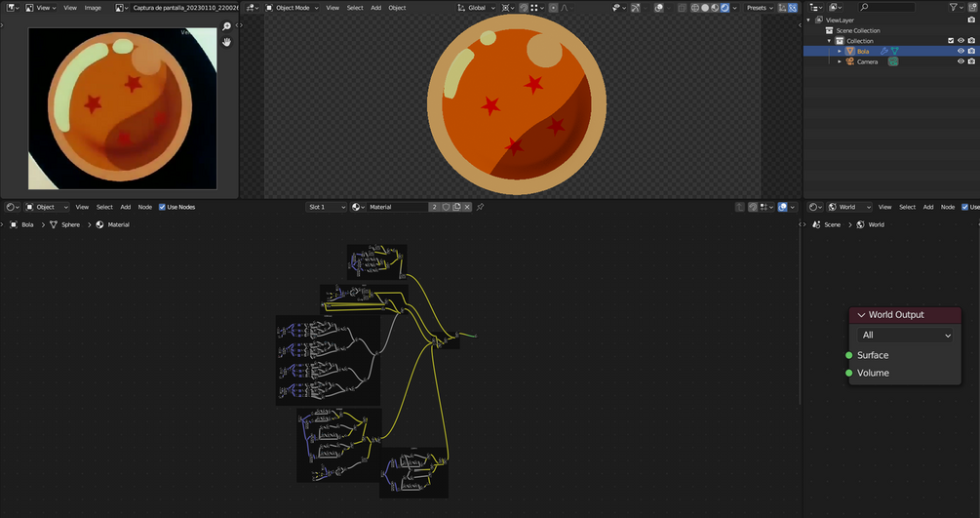Screen dimensions: 980x518
Task: Open the outliner filter funnel dropdown
Action: (x=957, y=8)
